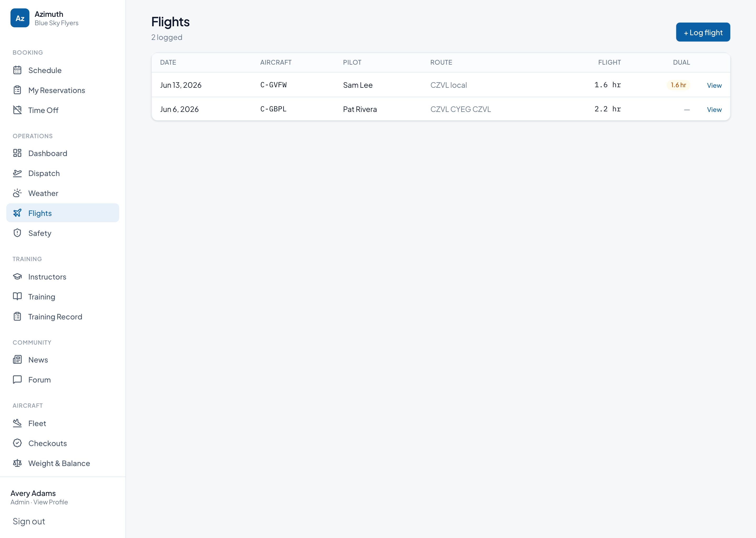The height and width of the screenshot is (538, 756).
Task: Click the 1.6 hr dual badge
Action: [x=678, y=85]
